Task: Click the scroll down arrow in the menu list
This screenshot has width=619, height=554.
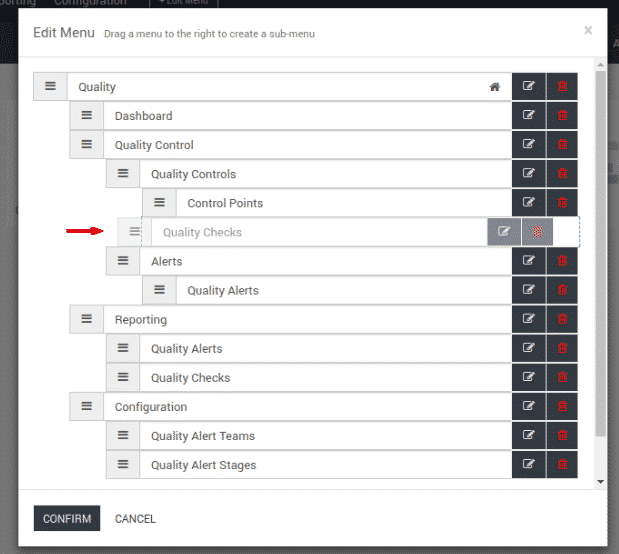Action: tap(600, 482)
